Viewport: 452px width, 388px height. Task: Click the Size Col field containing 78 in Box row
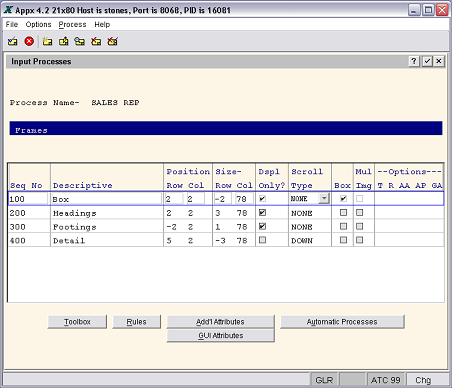point(244,199)
